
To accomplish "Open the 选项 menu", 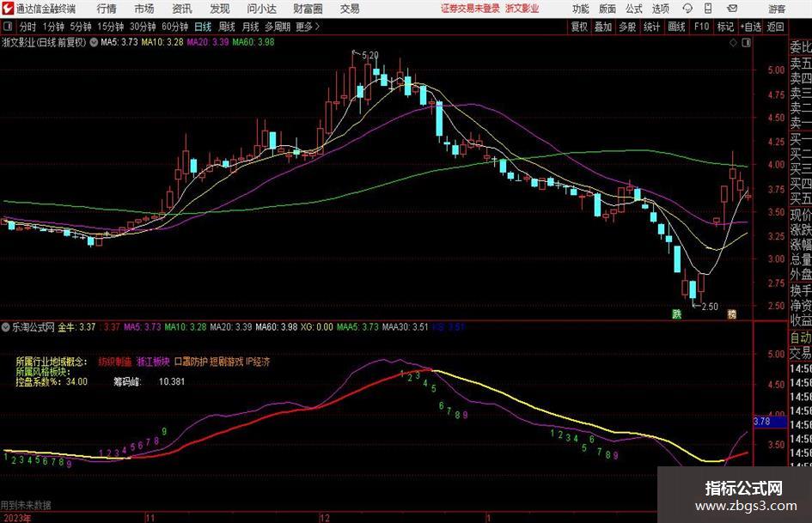I will [x=660, y=9].
